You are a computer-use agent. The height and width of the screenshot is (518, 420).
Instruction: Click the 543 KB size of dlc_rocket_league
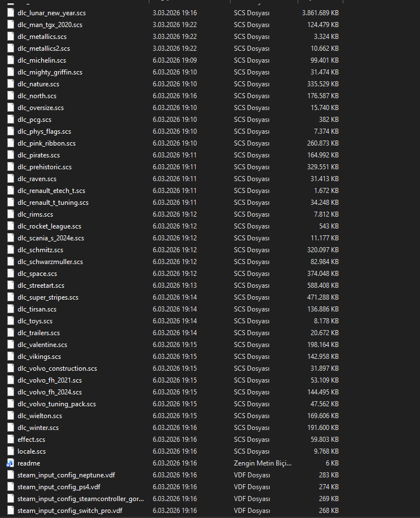328,226
